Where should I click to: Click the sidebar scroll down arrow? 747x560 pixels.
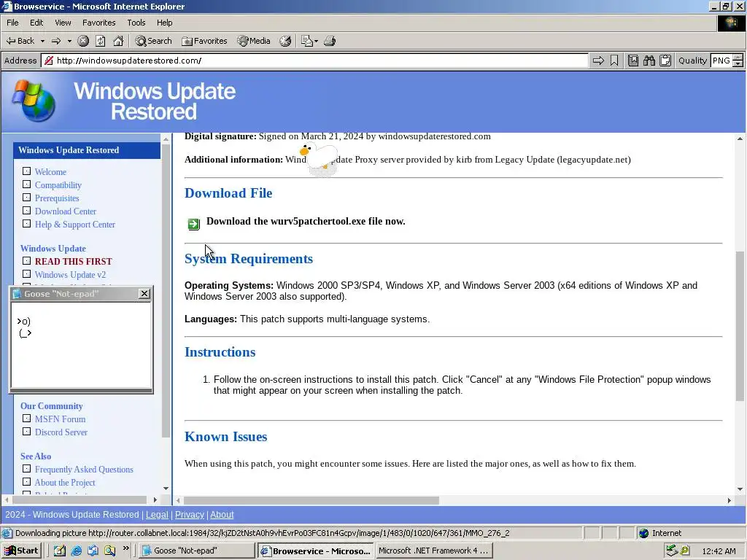[166, 488]
